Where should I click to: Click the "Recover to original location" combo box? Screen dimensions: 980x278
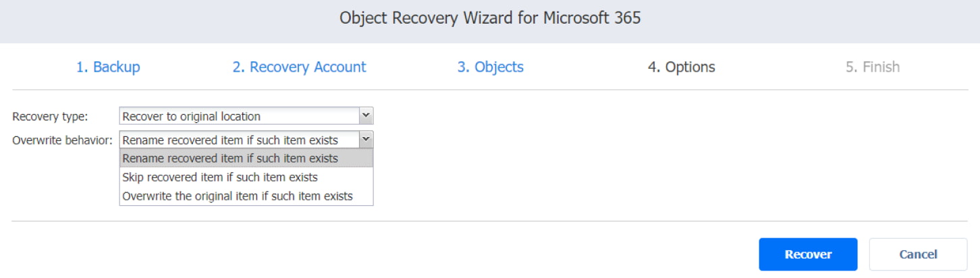(x=240, y=116)
